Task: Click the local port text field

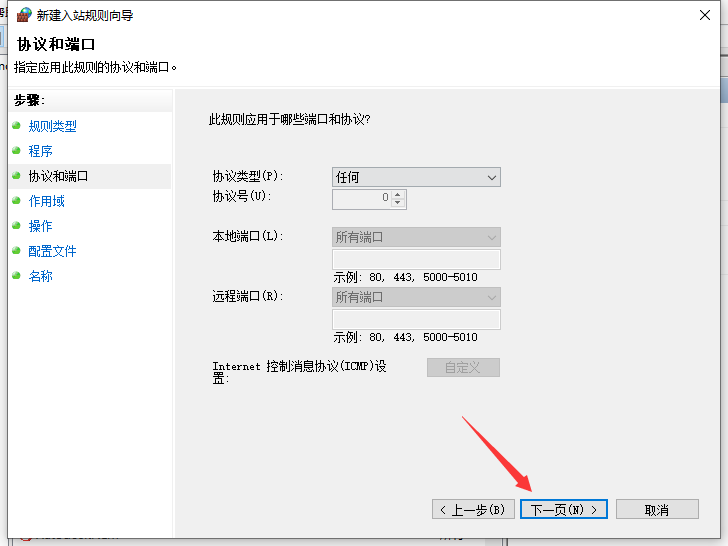Action: point(416,260)
